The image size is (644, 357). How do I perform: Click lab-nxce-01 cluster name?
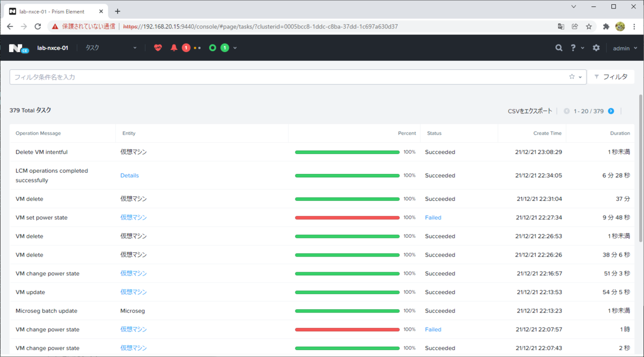53,48
